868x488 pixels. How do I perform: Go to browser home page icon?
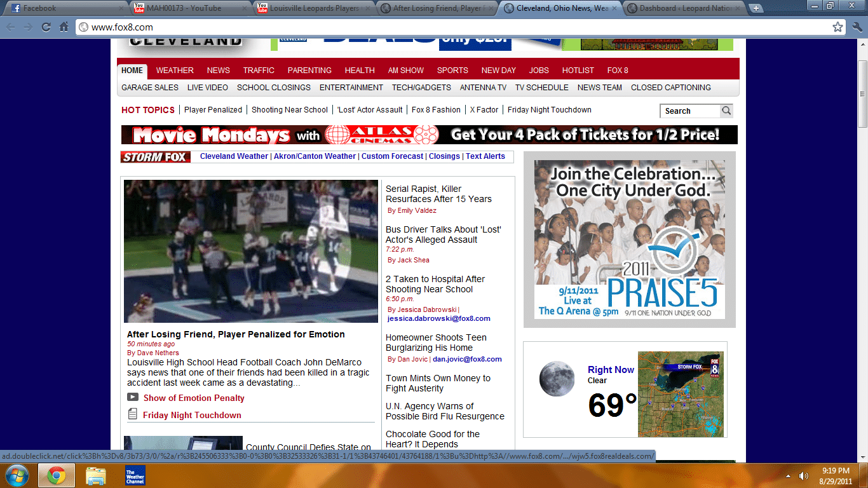point(64,27)
